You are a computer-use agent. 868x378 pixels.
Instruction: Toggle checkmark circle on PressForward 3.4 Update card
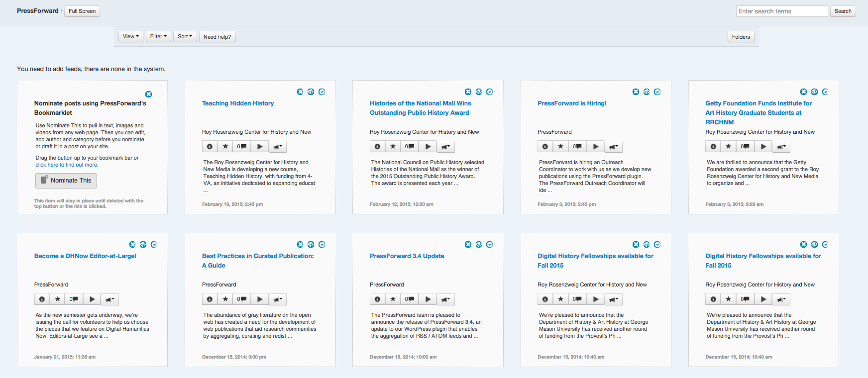coord(490,245)
